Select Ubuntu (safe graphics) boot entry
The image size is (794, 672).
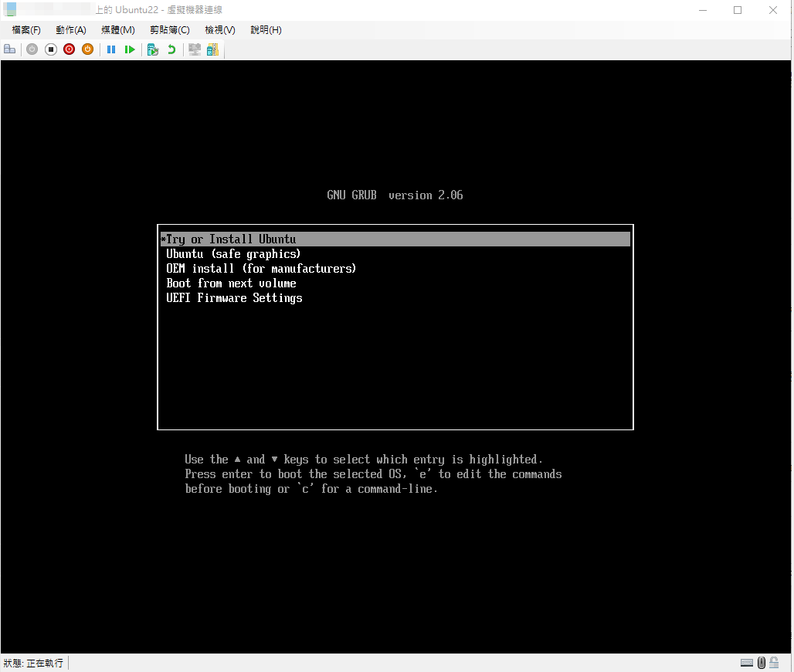click(x=395, y=253)
